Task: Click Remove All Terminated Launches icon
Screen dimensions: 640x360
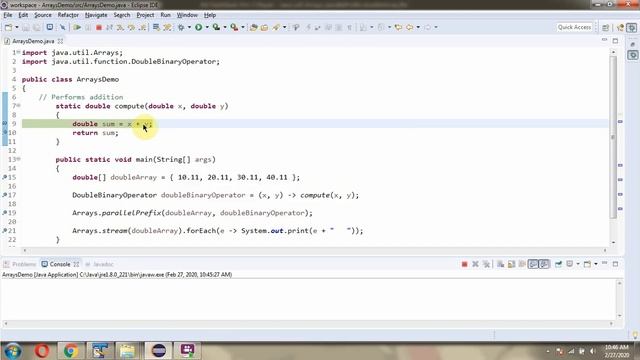Action: [x=486, y=264]
